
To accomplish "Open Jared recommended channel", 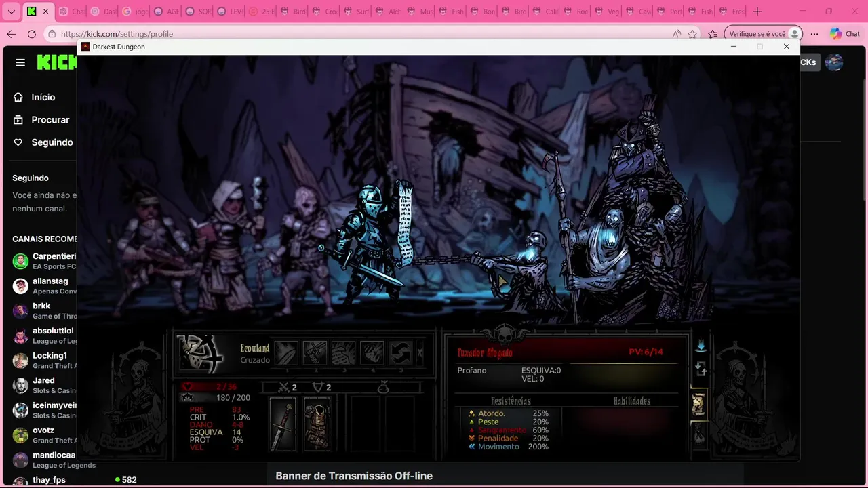I will [x=44, y=385].
